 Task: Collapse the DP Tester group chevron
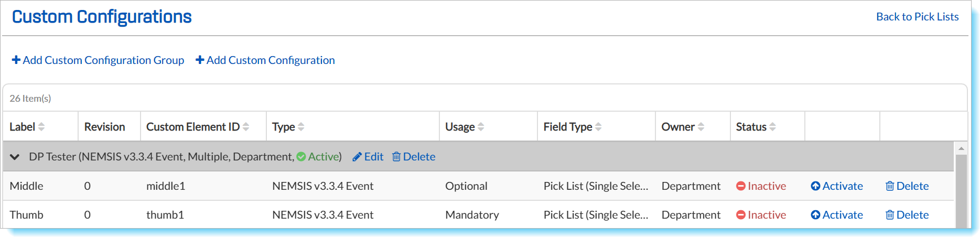[x=15, y=157]
